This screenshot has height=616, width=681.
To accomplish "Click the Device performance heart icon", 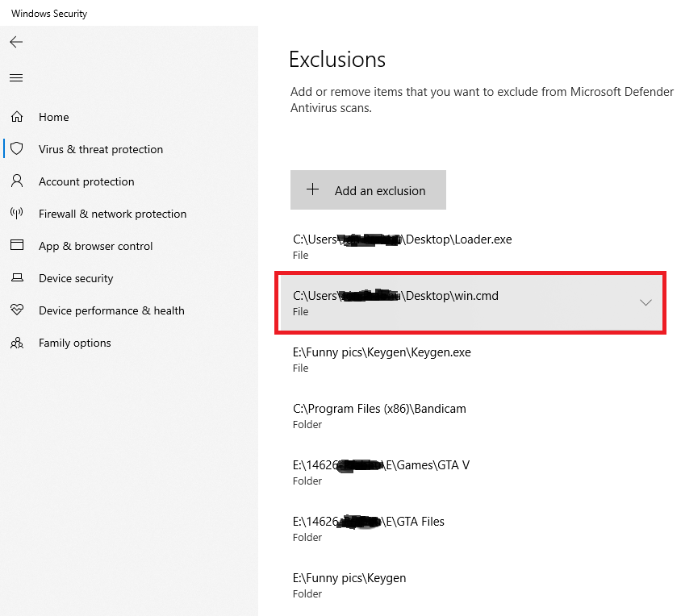I will pos(17,310).
